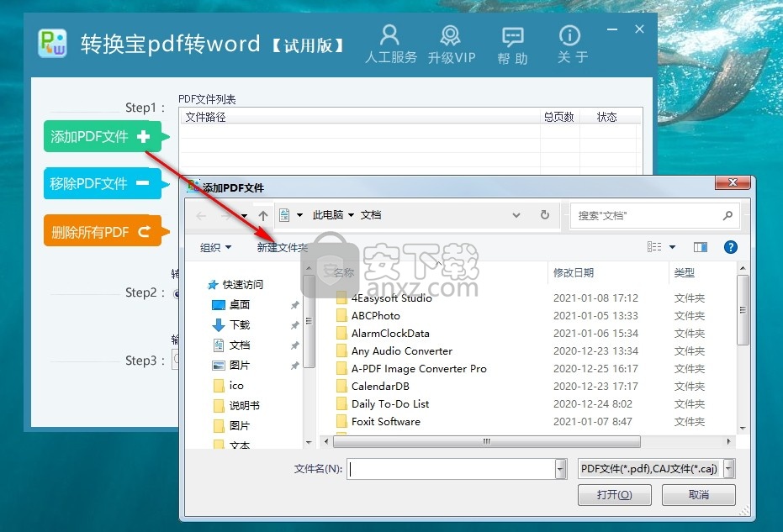This screenshot has height=532, width=783.
Task: Go up one folder level arrow
Action: pos(263,216)
